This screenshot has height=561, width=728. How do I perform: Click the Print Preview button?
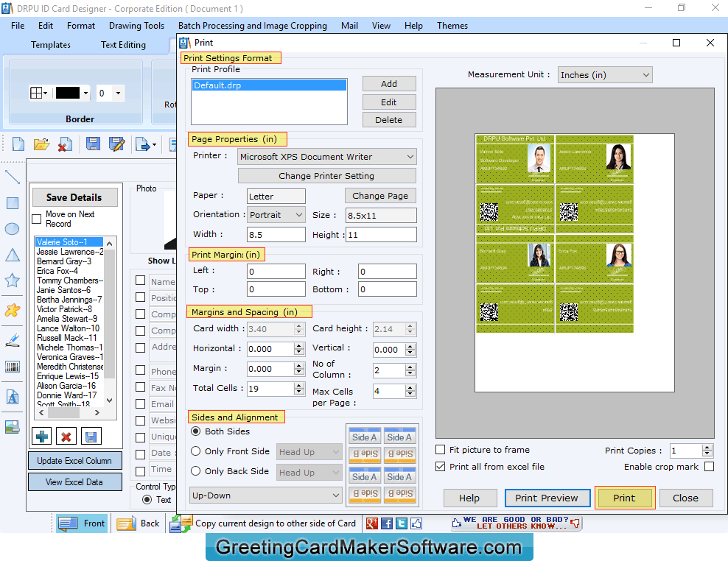(547, 498)
